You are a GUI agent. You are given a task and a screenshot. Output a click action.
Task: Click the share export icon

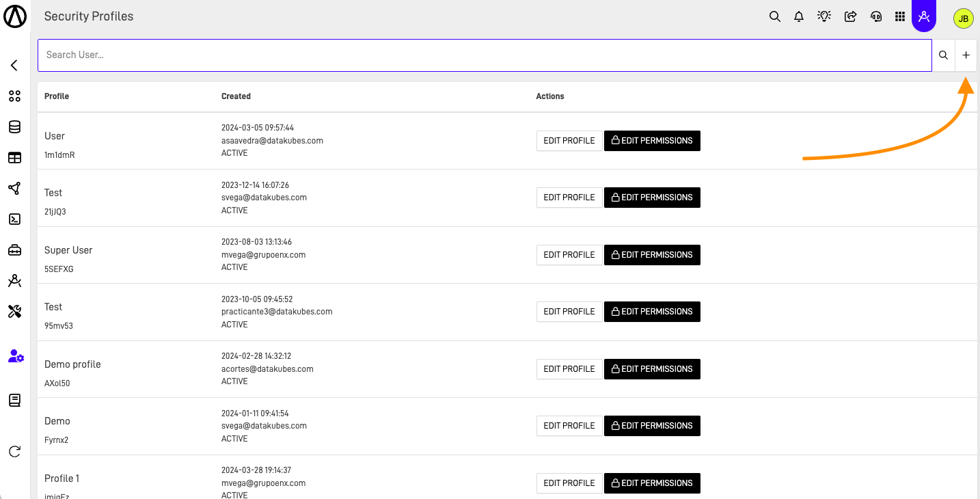[850, 16]
